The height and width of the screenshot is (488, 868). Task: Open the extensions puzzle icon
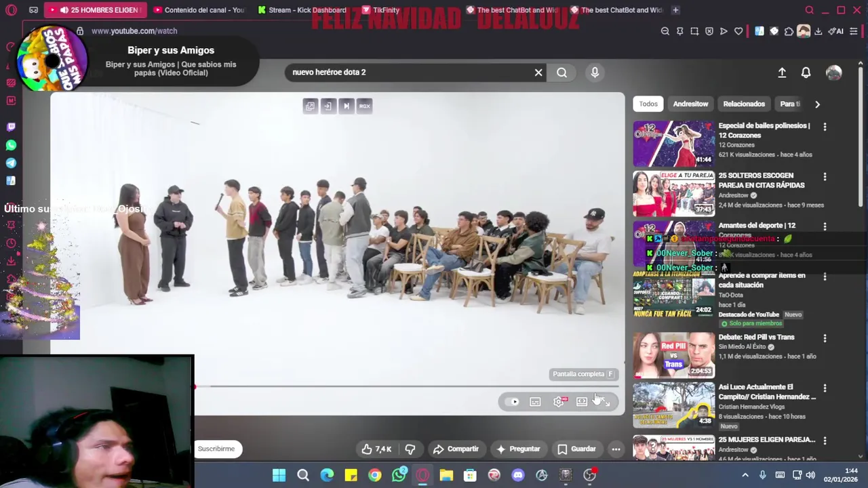coord(789,31)
